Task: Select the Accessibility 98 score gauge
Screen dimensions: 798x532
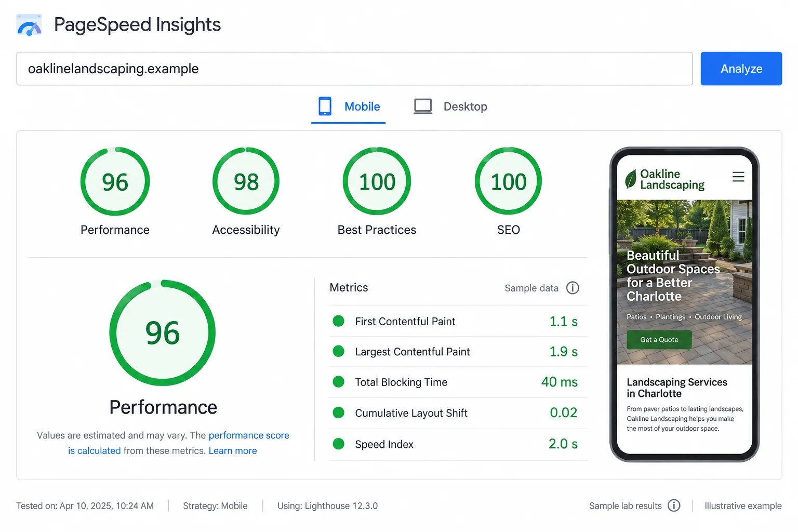Action: 246,181
